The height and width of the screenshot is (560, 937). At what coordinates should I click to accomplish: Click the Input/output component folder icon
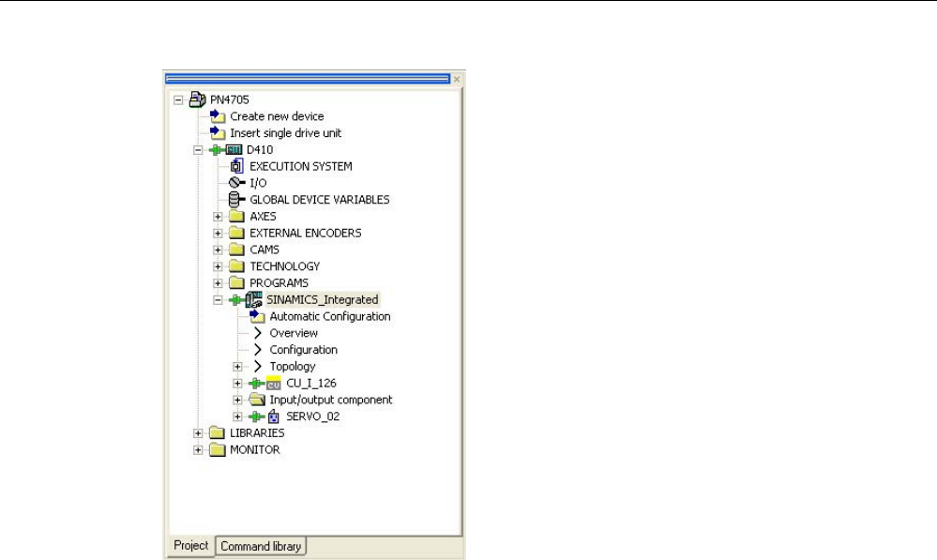[x=258, y=400]
